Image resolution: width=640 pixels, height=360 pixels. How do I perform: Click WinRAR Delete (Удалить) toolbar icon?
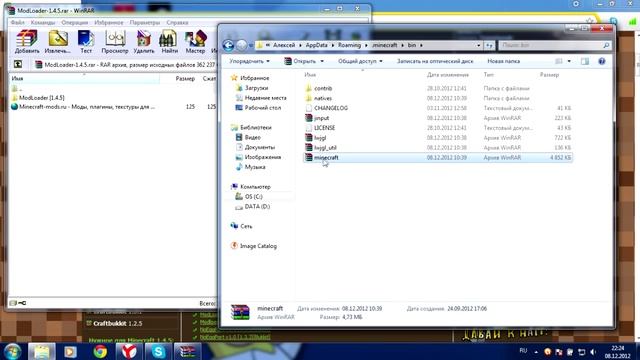point(144,42)
